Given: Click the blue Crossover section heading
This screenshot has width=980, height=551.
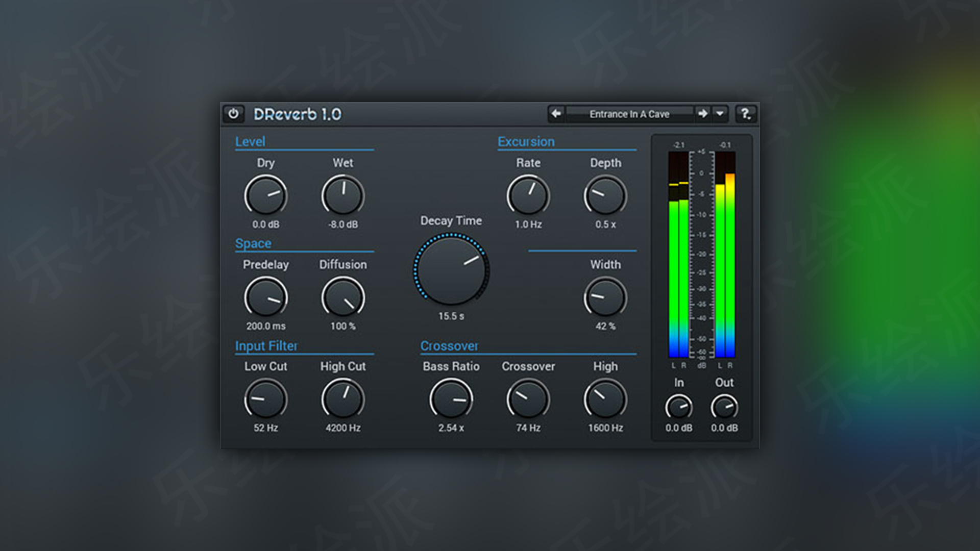Looking at the screenshot, I should click(x=449, y=346).
